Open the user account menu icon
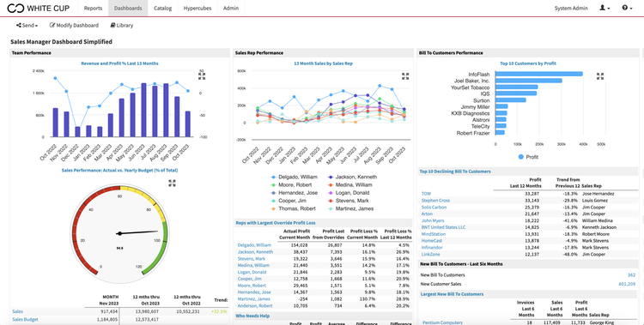The height and width of the screenshot is (325, 644). tap(605, 8)
